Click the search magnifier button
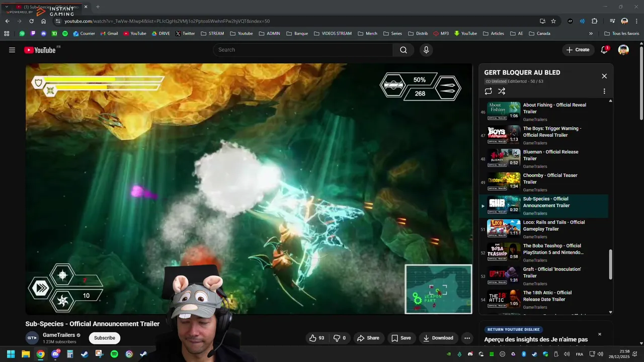This screenshot has width=644, height=362. click(404, 50)
